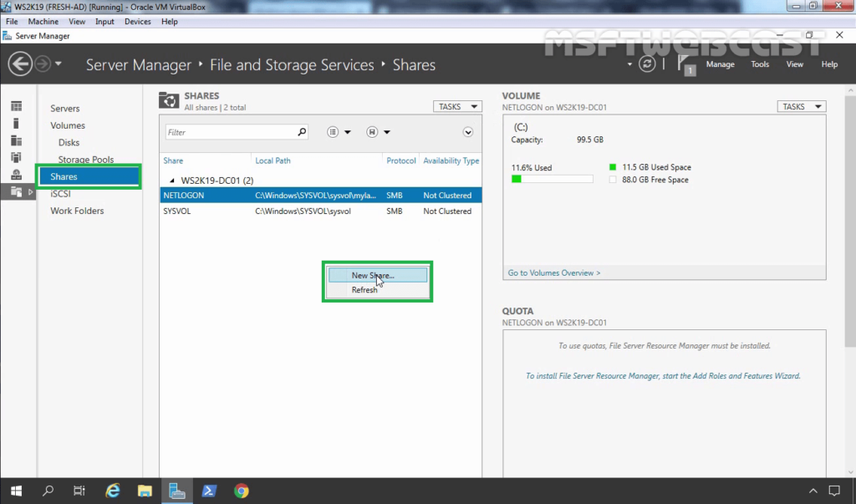Show hidden tray icons chevron
Viewport: 856px width, 504px height.
point(813,491)
